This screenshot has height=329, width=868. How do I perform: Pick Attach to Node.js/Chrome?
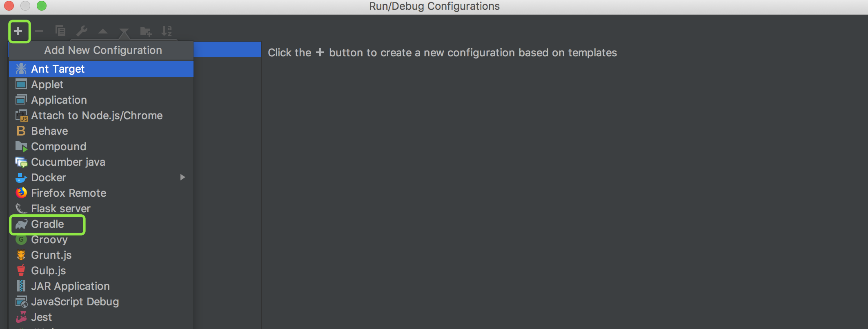(x=97, y=116)
